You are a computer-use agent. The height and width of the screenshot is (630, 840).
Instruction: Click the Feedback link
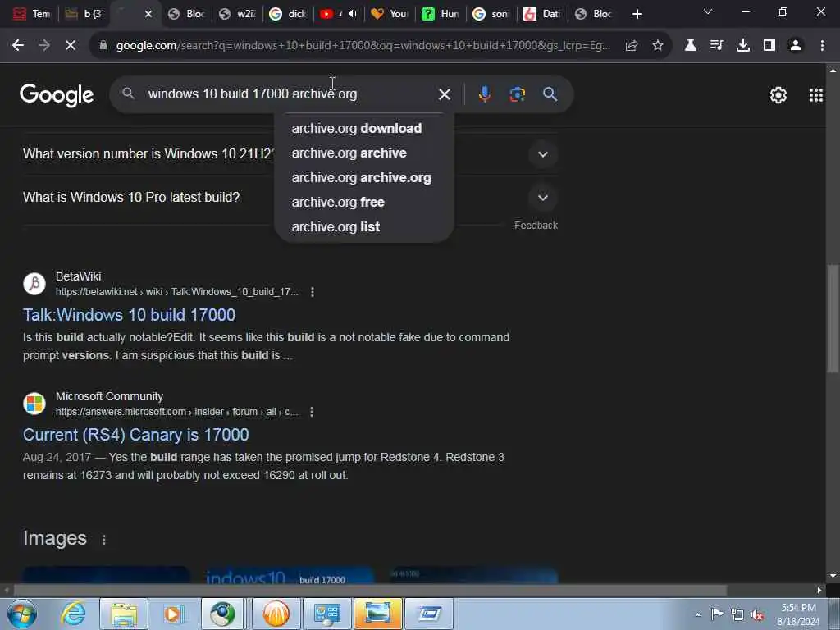click(x=536, y=226)
